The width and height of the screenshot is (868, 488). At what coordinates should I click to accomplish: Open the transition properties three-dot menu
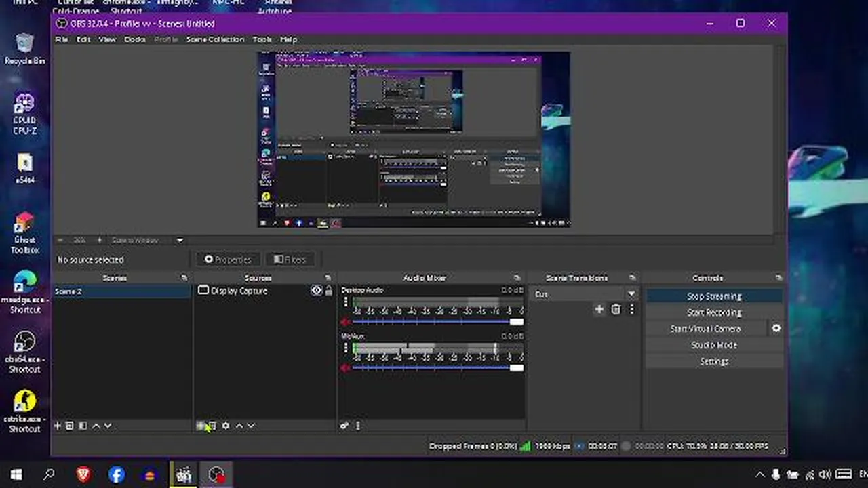(631, 310)
